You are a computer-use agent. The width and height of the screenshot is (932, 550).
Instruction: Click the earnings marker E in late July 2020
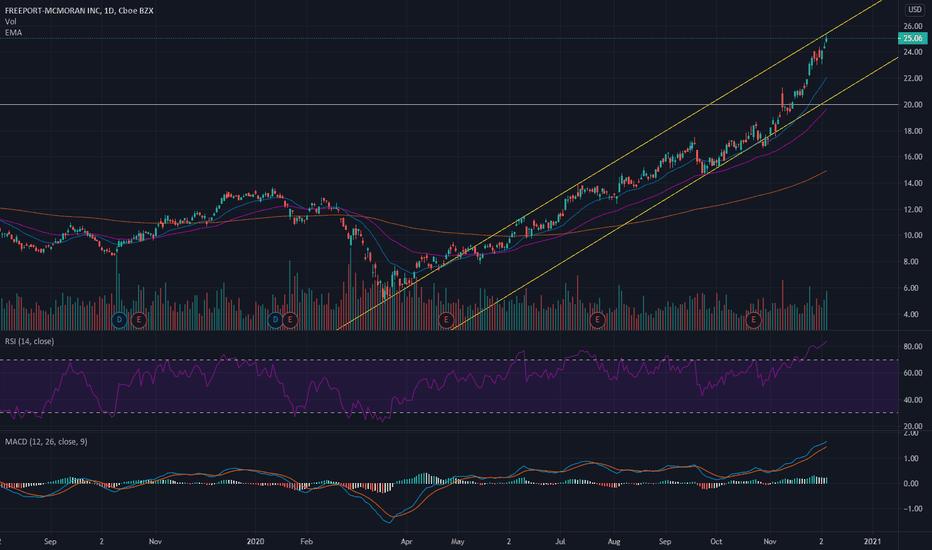pos(597,320)
